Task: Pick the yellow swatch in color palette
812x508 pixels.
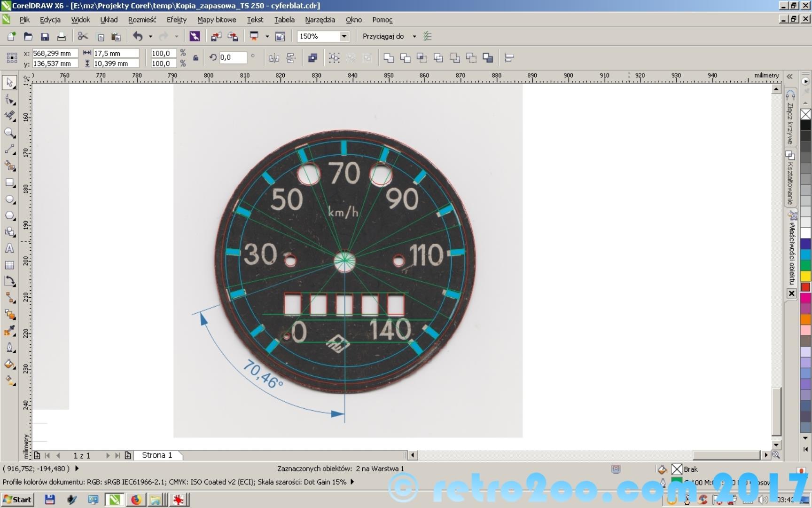Action: [805, 276]
